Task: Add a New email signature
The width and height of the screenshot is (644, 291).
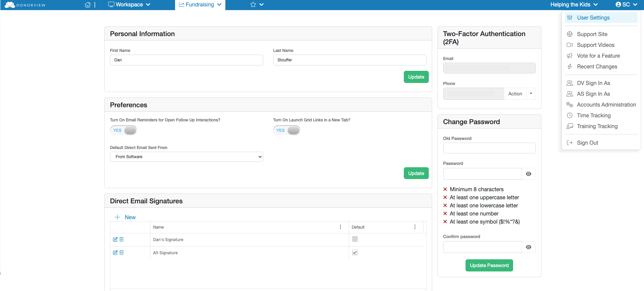Action: pyautogui.click(x=125, y=217)
